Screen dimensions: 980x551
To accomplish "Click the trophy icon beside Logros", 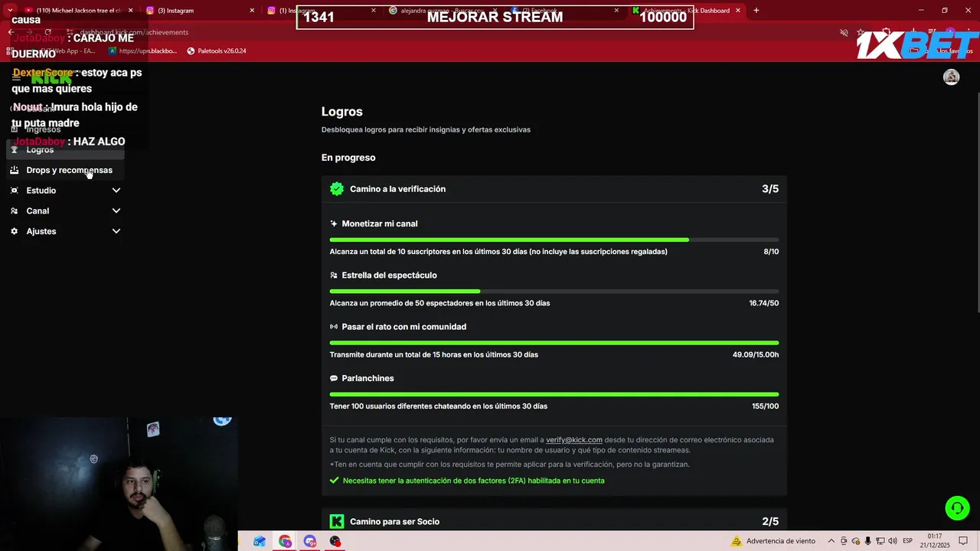I will pos(14,150).
